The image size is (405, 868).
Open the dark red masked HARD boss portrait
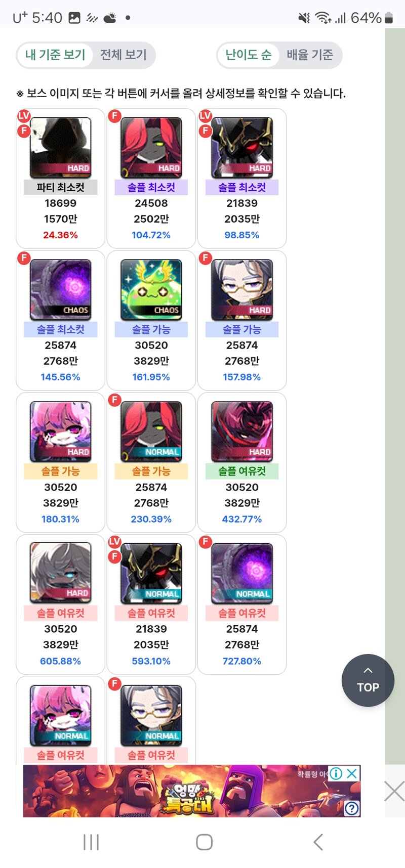tap(242, 431)
